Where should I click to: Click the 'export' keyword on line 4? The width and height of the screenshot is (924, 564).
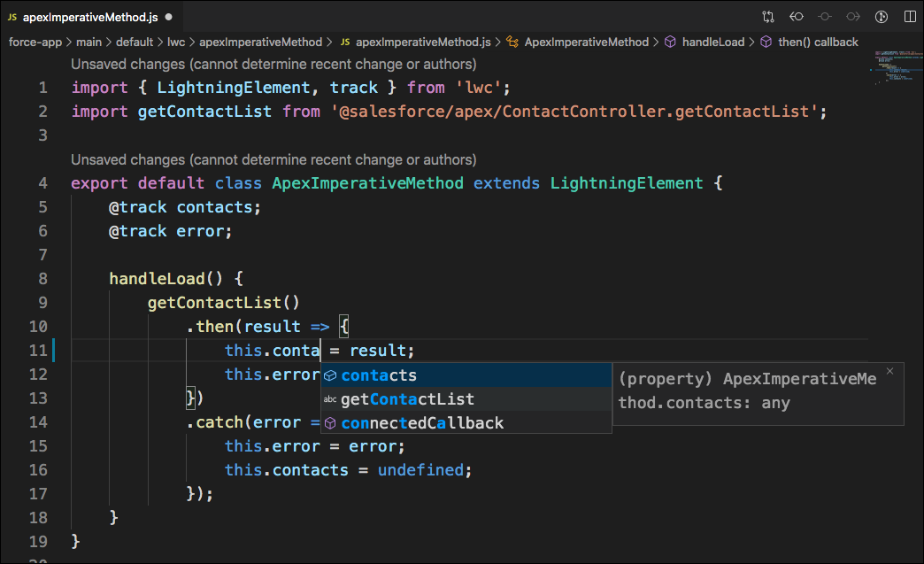99,183
